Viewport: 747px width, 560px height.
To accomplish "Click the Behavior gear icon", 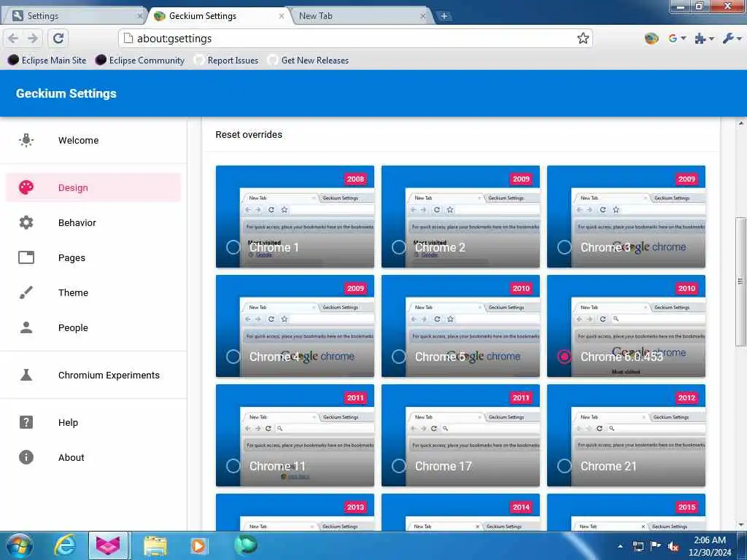I will coord(26,222).
